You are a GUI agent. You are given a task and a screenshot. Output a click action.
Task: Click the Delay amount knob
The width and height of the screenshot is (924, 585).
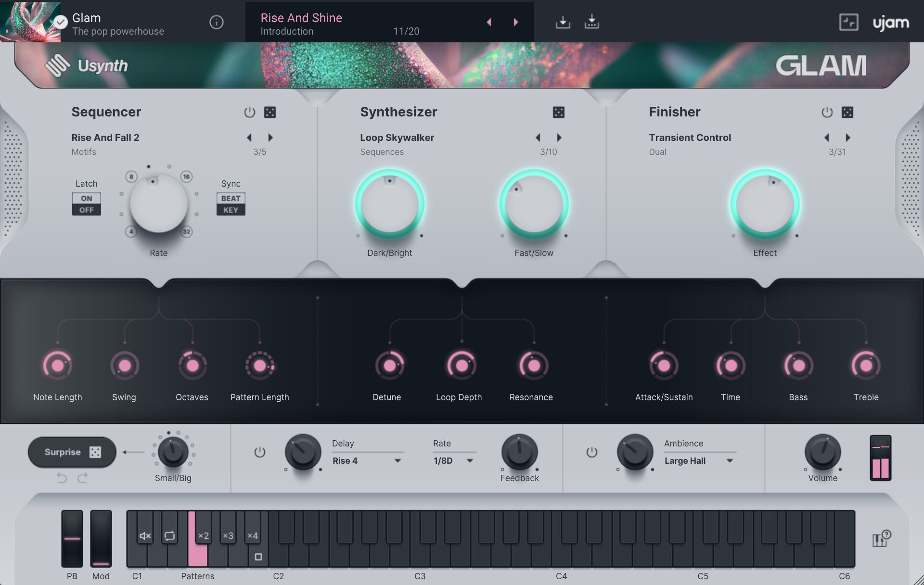coord(303,452)
